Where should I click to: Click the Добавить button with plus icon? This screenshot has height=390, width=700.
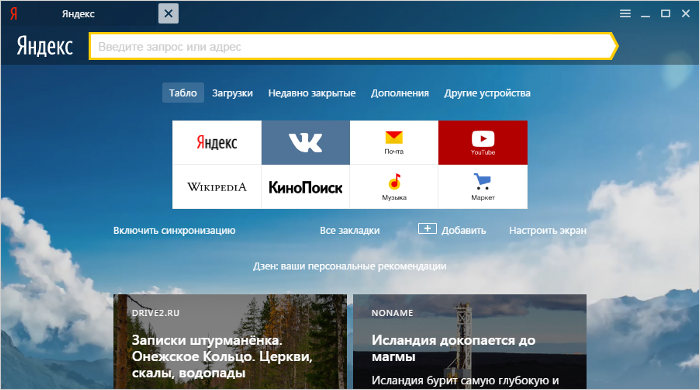click(452, 230)
